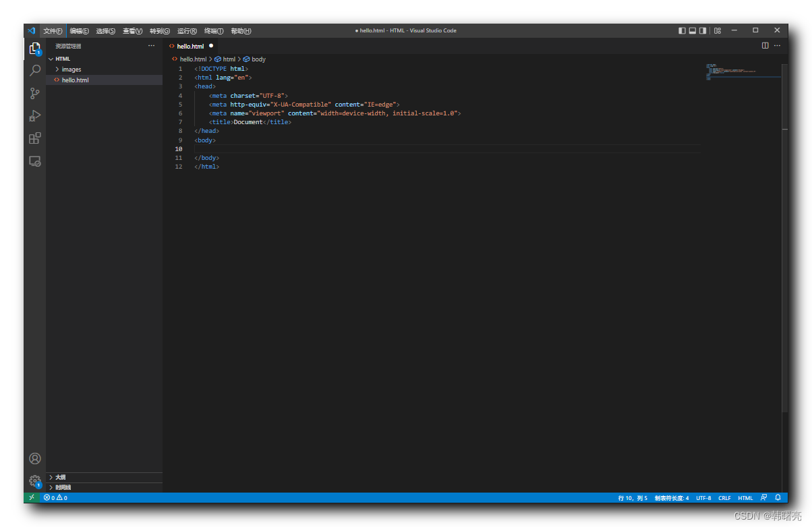Screen dimensions: 812x527
Task: Collapse the HTML folder in Explorer
Action: click(x=62, y=59)
